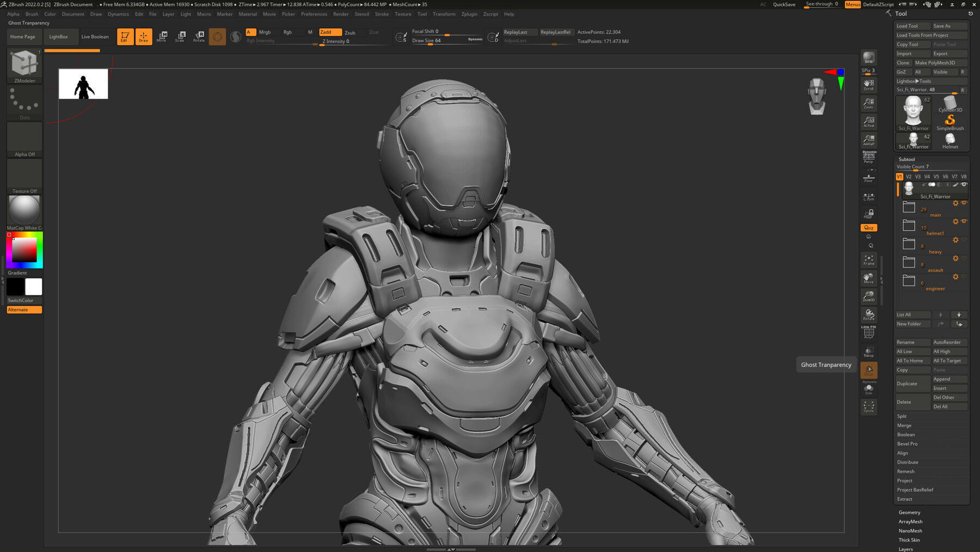Expand the helmet1 subtool folder
The image size is (980, 552).
[x=909, y=226]
